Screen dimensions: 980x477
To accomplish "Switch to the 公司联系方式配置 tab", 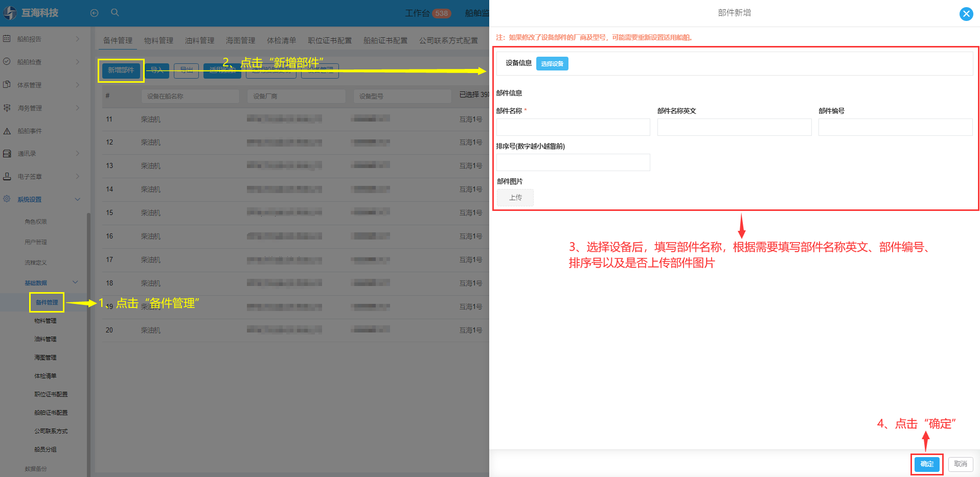I will (448, 40).
